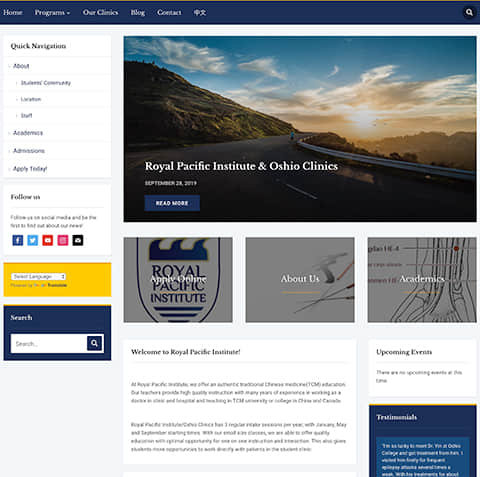Submit sidebar search with magnifier button
Image resolution: width=480 pixels, height=477 pixels.
[x=94, y=343]
